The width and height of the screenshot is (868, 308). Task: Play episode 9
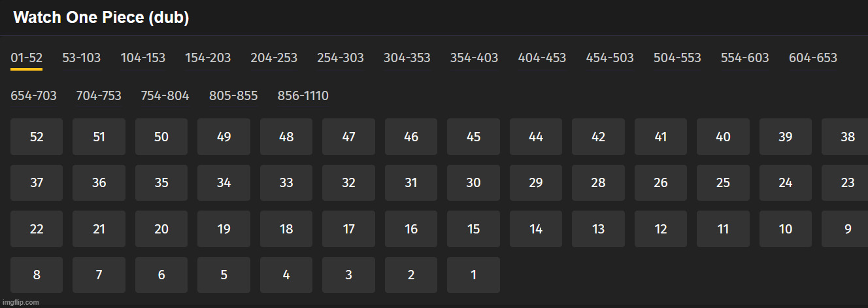(x=847, y=229)
